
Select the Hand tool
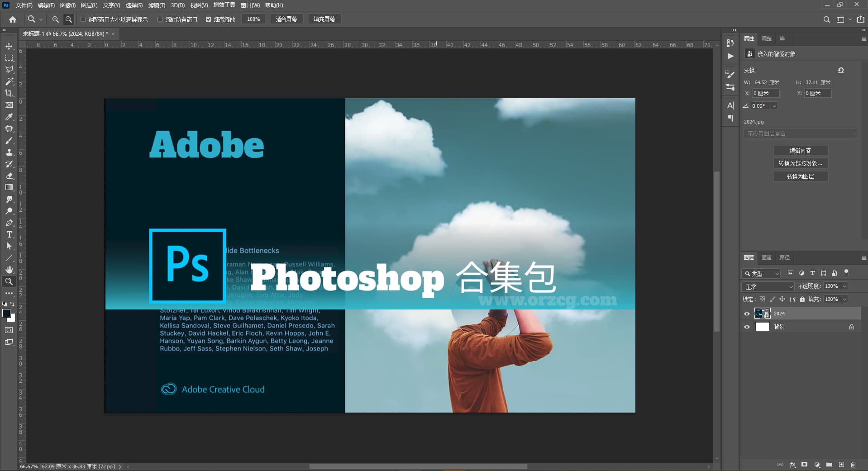click(9, 270)
